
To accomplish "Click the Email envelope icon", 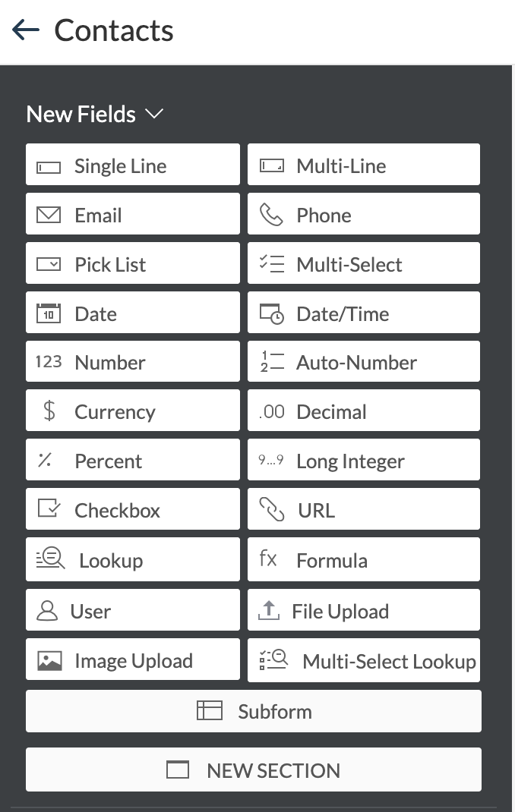I will (49, 213).
